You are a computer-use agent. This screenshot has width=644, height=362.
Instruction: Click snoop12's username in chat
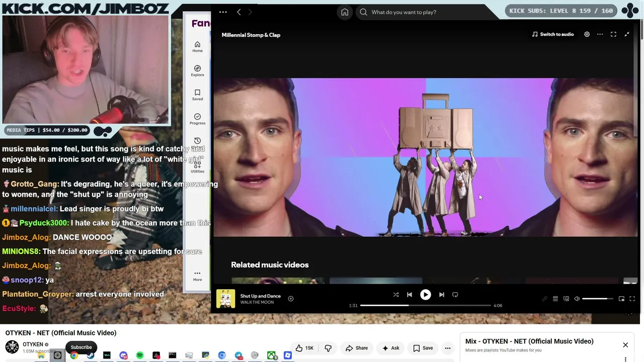coord(27,280)
